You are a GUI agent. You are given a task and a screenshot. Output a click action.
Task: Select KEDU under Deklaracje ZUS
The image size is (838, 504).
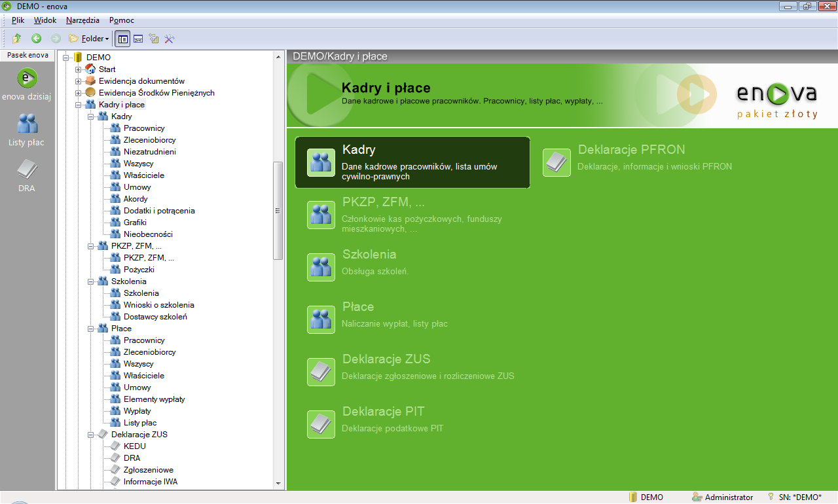[x=134, y=446]
